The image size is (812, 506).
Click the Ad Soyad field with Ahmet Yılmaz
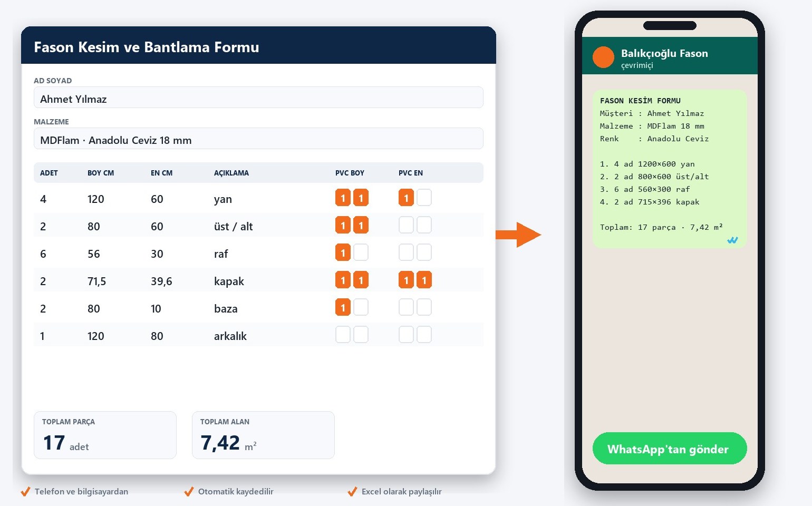tap(258, 98)
